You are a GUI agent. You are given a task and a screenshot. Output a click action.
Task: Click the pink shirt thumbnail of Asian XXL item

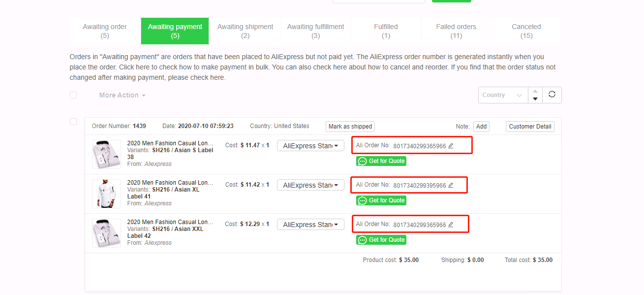pyautogui.click(x=106, y=233)
